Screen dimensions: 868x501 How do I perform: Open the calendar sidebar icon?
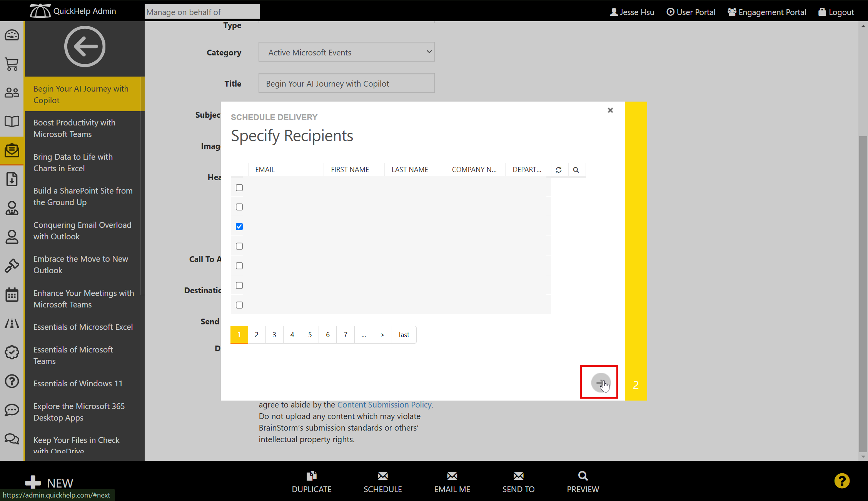pos(12,295)
